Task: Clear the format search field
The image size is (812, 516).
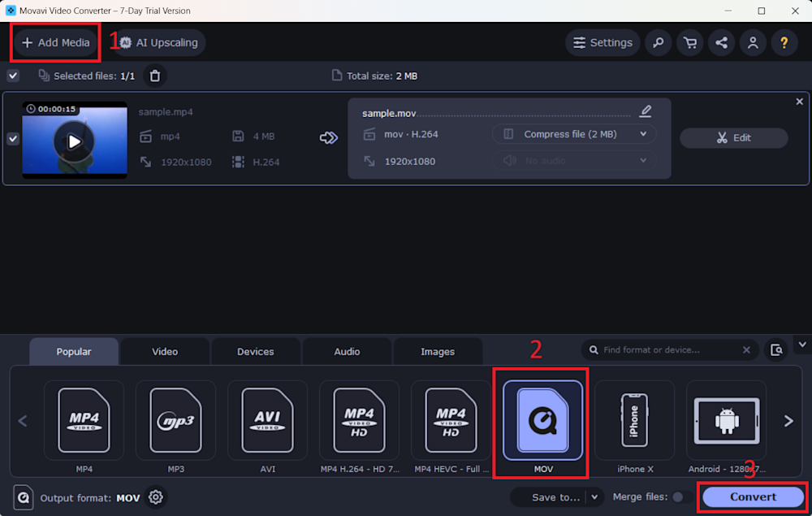Action: 746,349
